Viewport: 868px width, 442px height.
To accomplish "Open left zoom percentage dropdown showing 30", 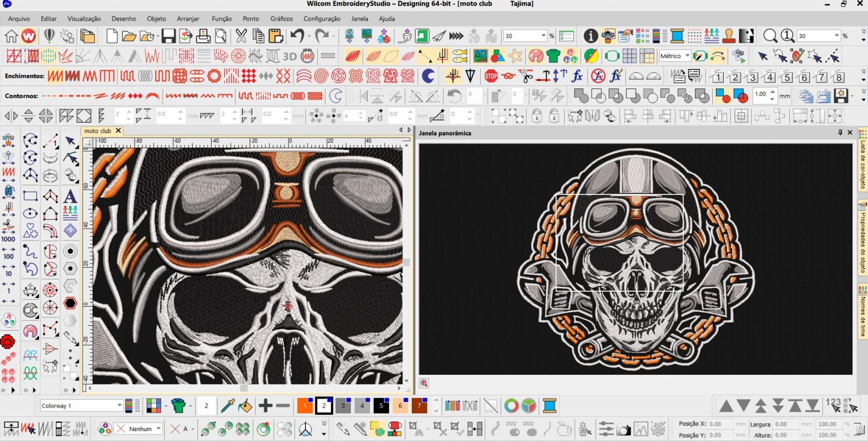I will click(x=543, y=36).
